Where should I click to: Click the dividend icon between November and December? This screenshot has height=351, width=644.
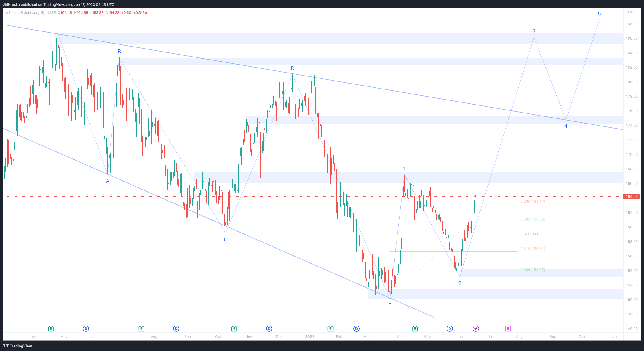(269, 328)
